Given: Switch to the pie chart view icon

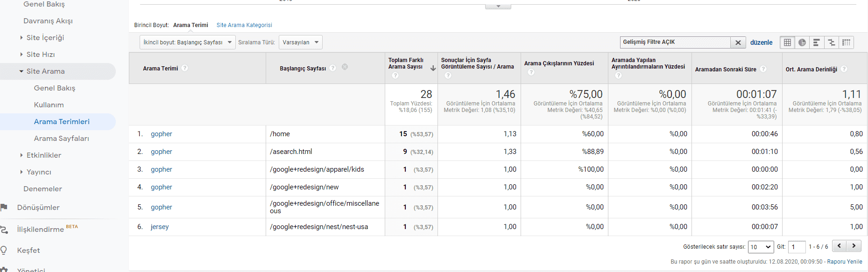Looking at the screenshot, I should pos(802,42).
